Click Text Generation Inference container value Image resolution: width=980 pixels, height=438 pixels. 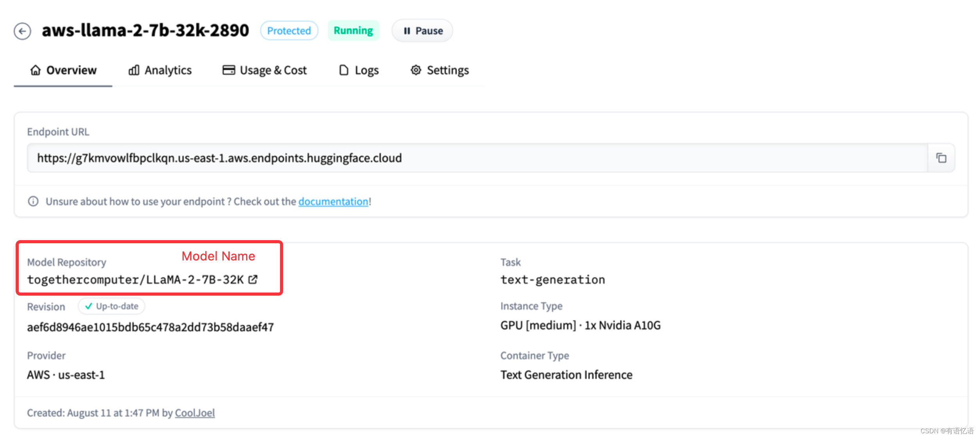click(566, 375)
